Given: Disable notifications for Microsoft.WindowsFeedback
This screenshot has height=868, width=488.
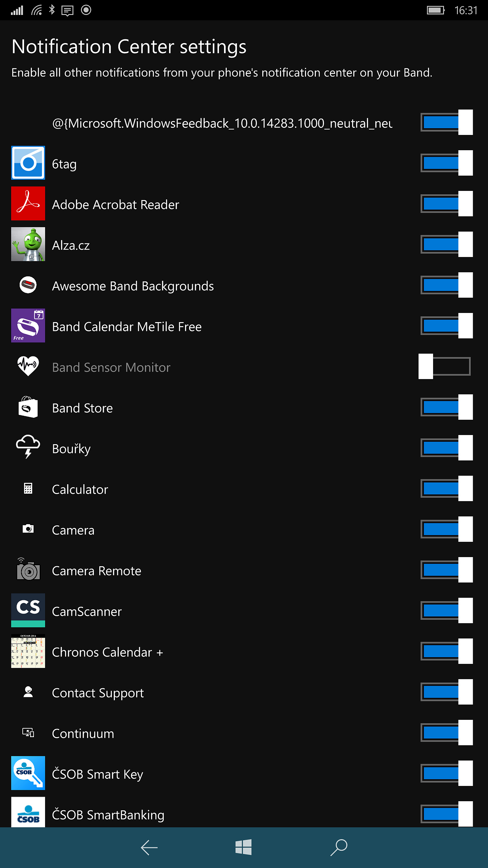Looking at the screenshot, I should pos(447,122).
